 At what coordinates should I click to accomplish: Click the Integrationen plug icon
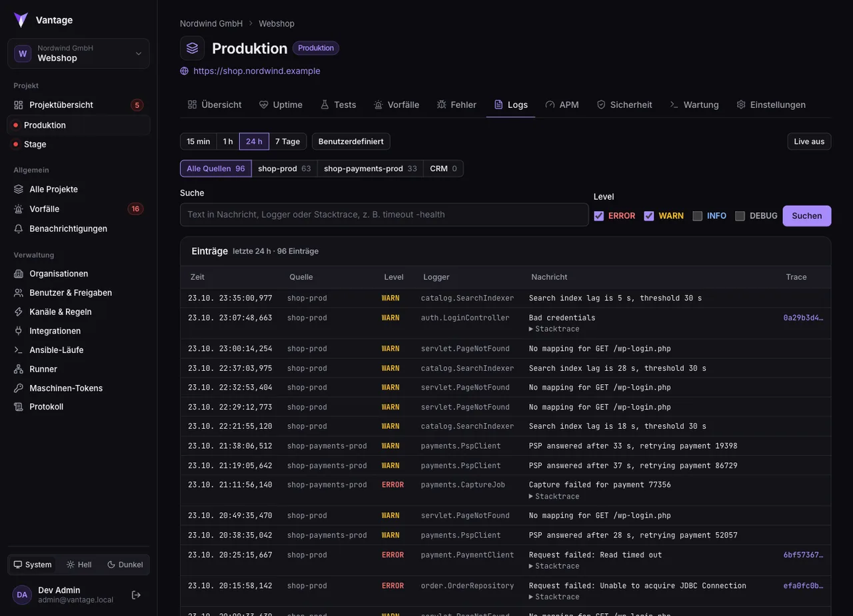[19, 331]
